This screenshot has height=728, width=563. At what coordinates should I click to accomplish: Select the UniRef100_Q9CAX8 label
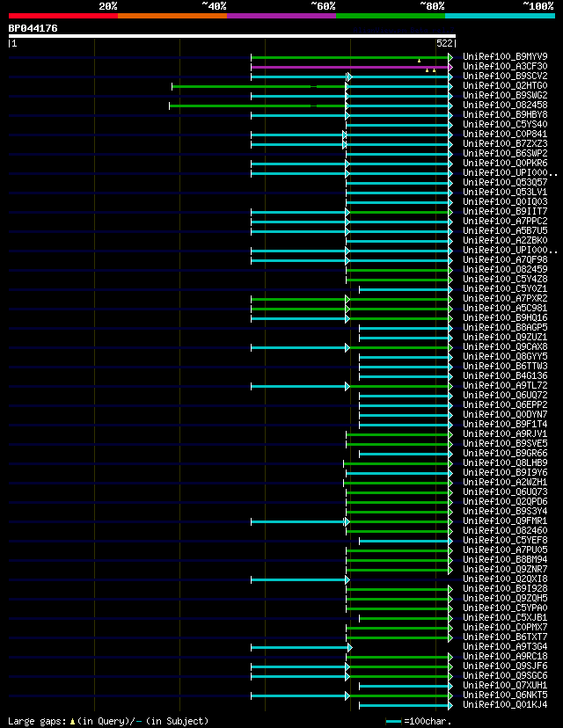tap(505, 346)
